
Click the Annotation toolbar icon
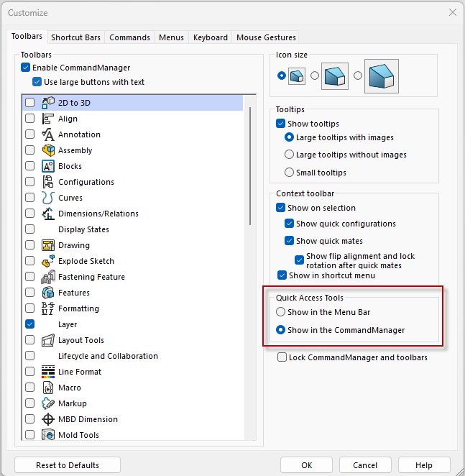pos(48,134)
